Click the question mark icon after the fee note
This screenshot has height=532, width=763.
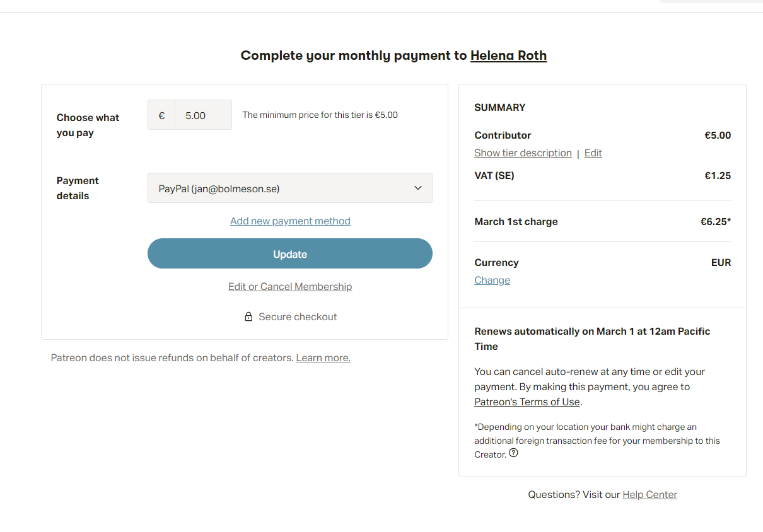[513, 453]
